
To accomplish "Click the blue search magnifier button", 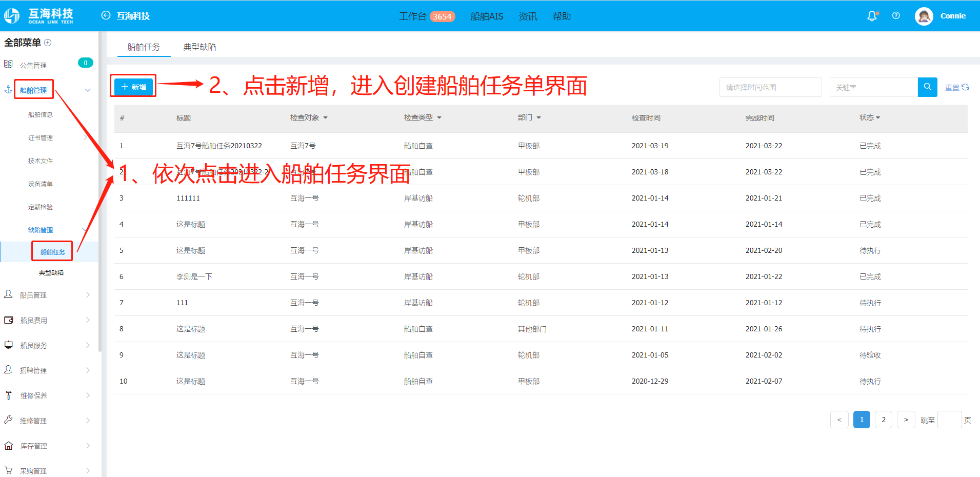I will coord(927,87).
